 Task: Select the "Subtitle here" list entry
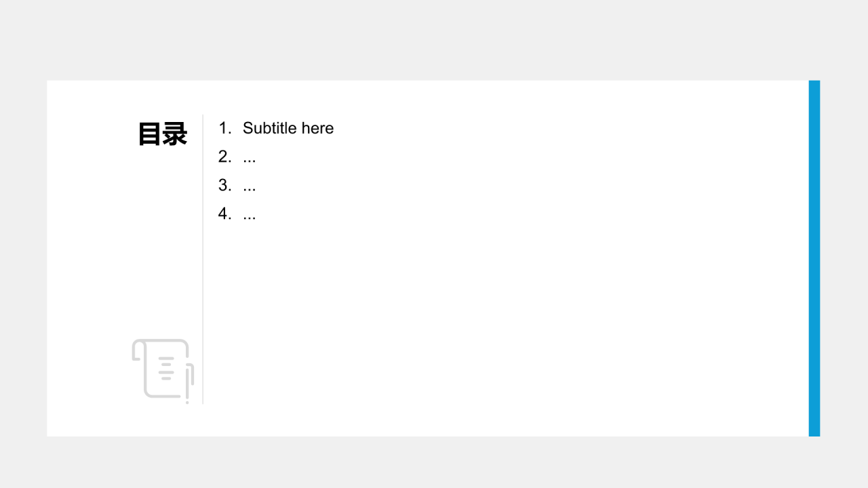(276, 128)
